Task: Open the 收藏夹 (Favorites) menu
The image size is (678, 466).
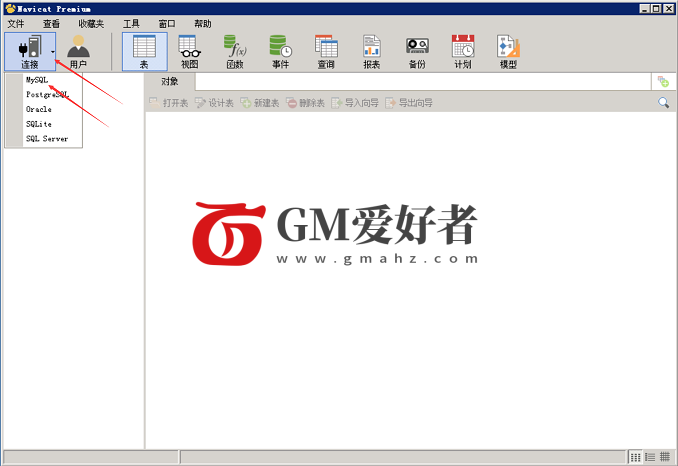Action: tap(91, 23)
